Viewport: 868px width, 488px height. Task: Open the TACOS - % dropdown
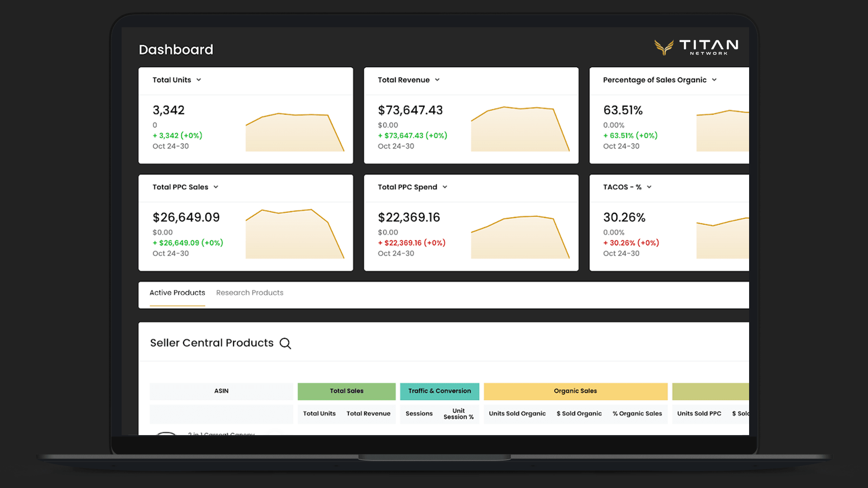coord(649,187)
